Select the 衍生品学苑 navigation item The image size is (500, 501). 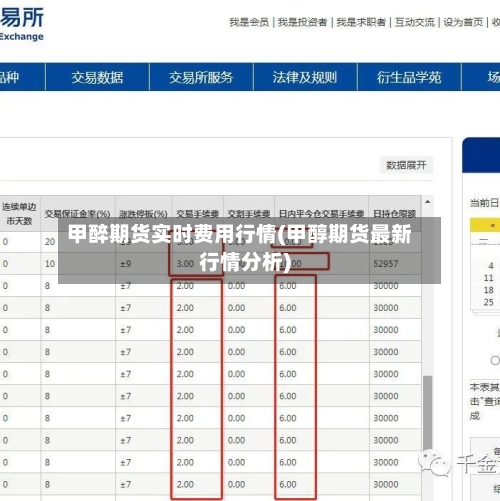[409, 77]
